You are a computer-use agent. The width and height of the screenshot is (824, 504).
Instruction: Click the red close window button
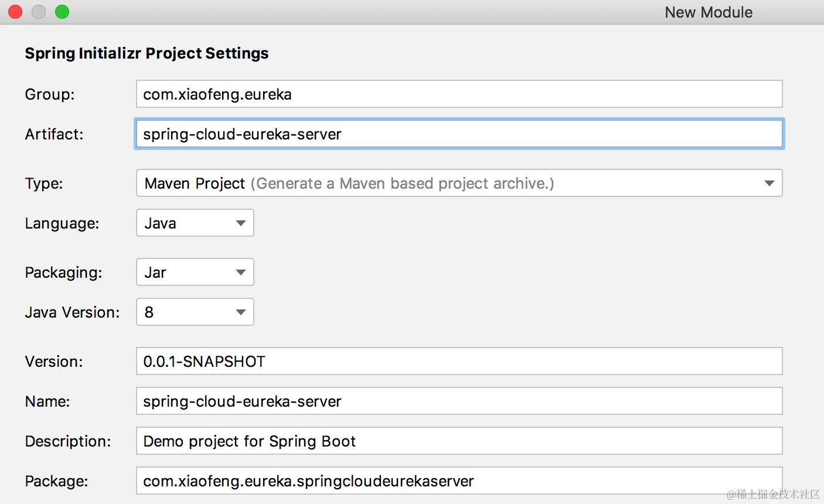coord(15,12)
